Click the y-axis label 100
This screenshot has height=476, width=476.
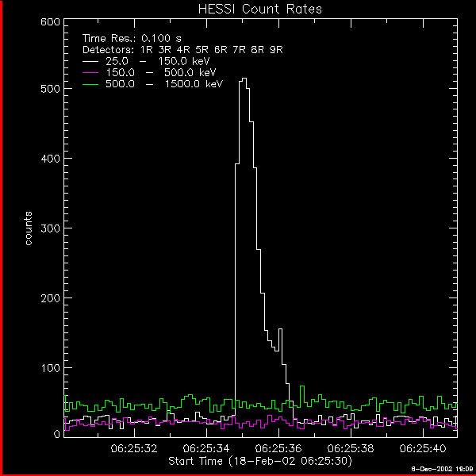50,368
